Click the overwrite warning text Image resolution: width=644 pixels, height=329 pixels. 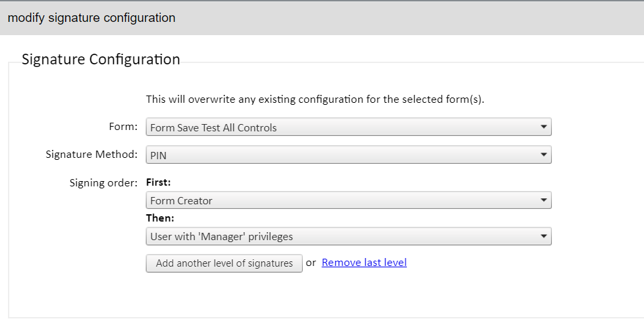315,99
